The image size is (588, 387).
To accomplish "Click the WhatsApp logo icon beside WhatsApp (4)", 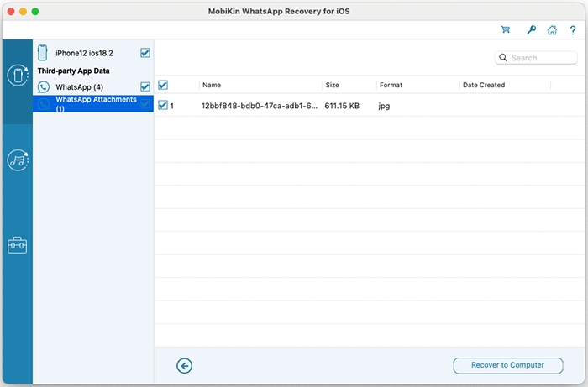I will [x=44, y=87].
